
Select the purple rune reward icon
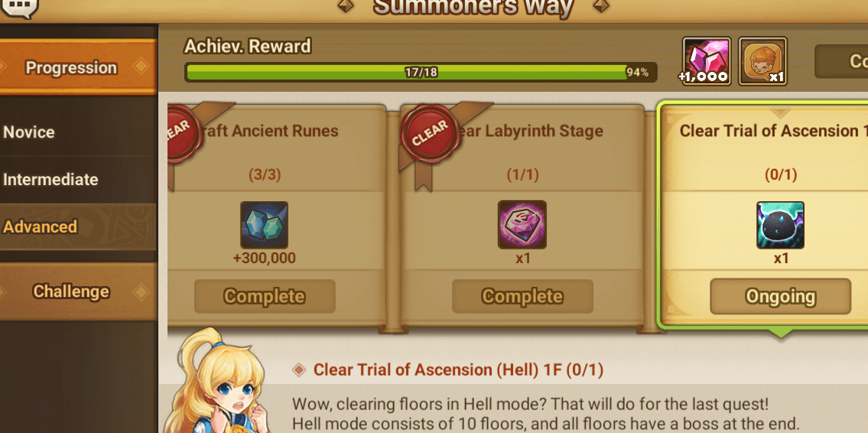(x=522, y=225)
